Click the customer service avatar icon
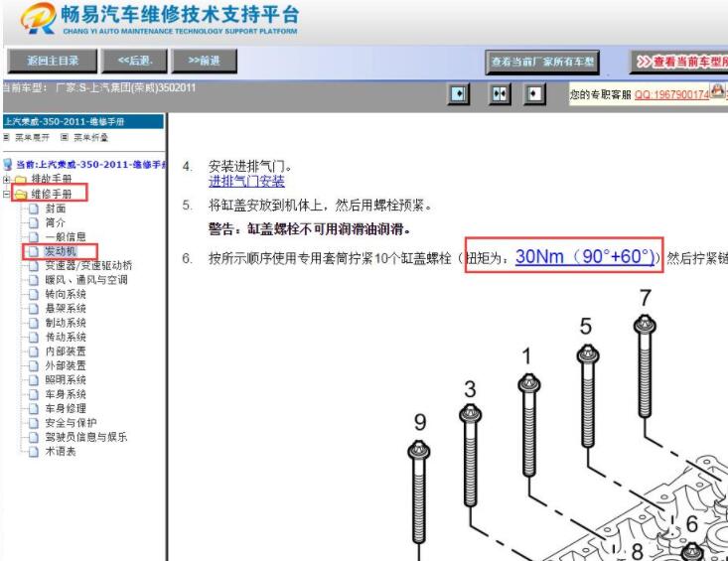This screenshot has width=728, height=561. pos(717,91)
